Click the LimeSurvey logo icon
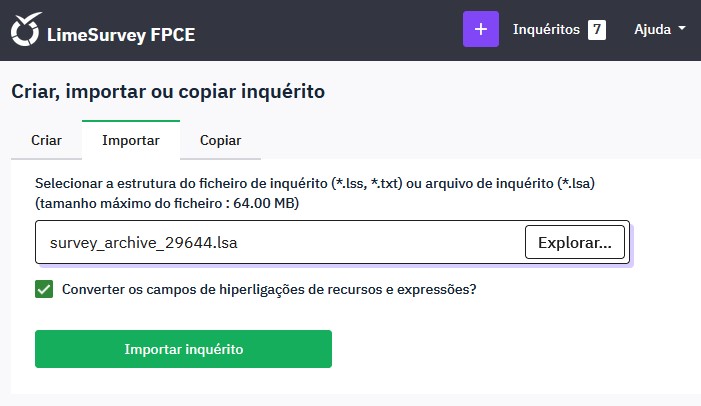The image size is (701, 406). (26, 30)
